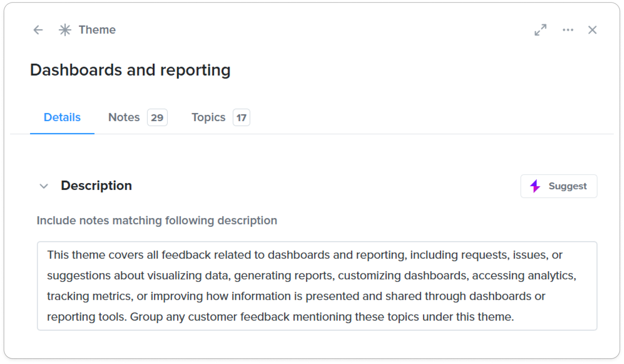Screen dimensions: 624x364
Task: Click sentence beginning "Group any customer feedback"
Action: 321,317
